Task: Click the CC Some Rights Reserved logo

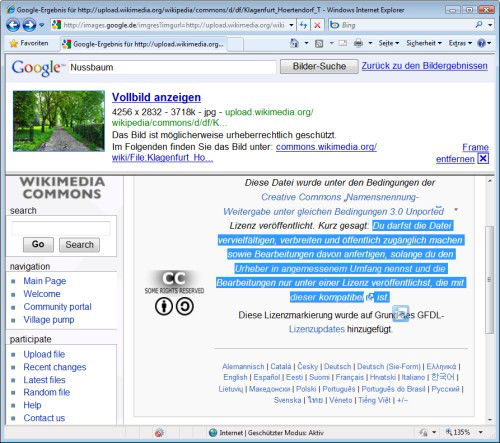Action: tap(174, 282)
